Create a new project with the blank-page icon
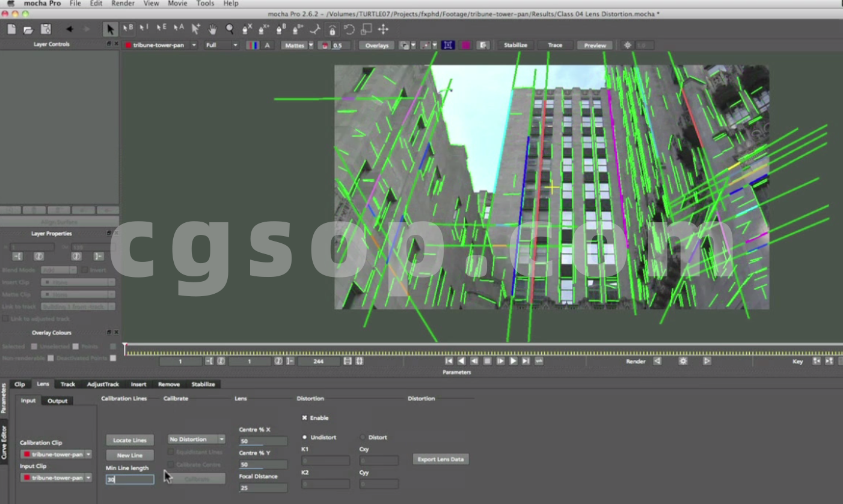843x504 pixels. (x=12, y=29)
